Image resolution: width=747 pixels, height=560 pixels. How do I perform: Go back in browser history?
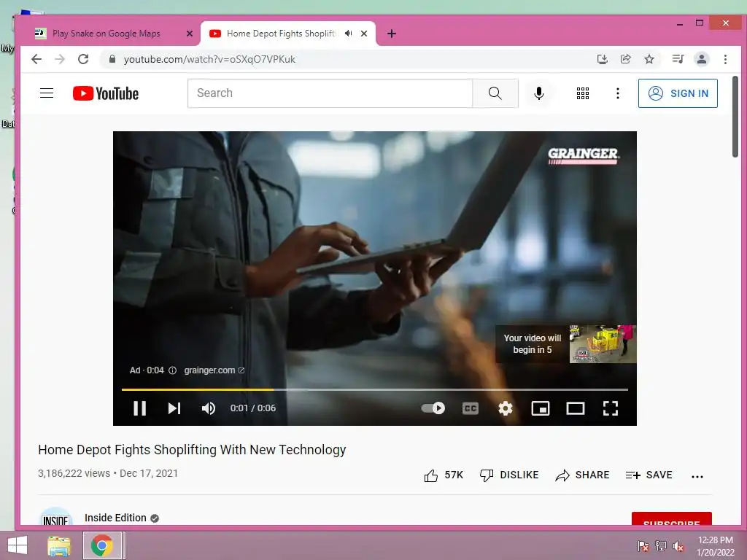[36, 59]
